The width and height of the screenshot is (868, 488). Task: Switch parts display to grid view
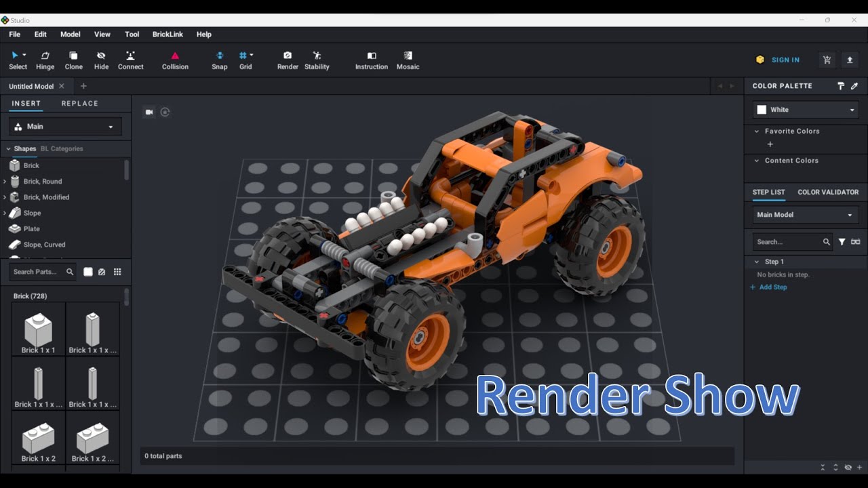pyautogui.click(x=117, y=272)
